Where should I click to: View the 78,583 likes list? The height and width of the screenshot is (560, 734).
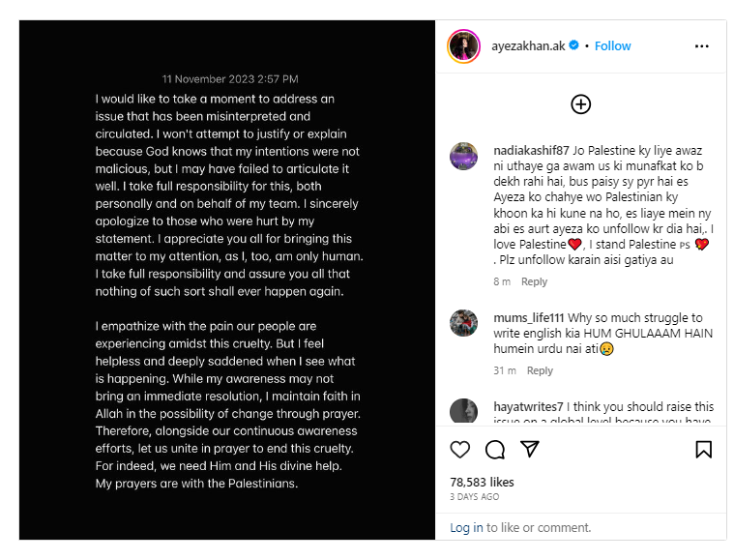coord(482,483)
